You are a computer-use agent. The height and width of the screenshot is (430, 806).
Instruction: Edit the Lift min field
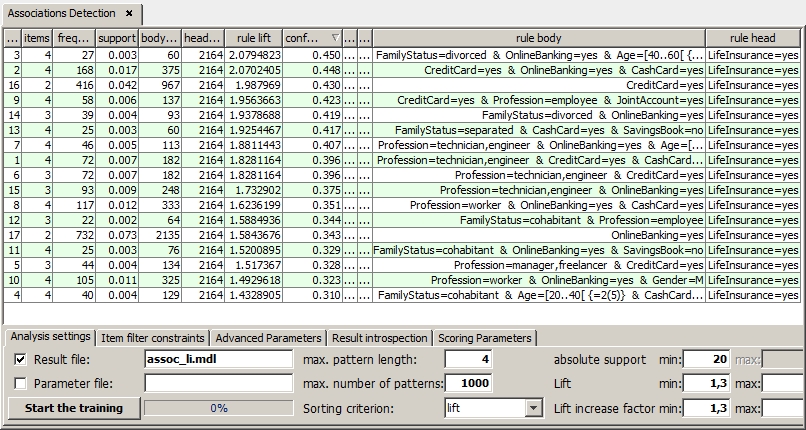click(x=706, y=383)
